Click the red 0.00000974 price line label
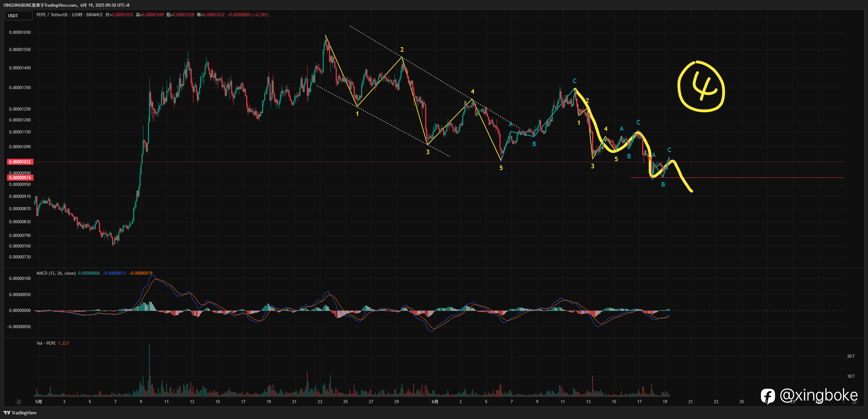868x419 pixels. point(20,178)
